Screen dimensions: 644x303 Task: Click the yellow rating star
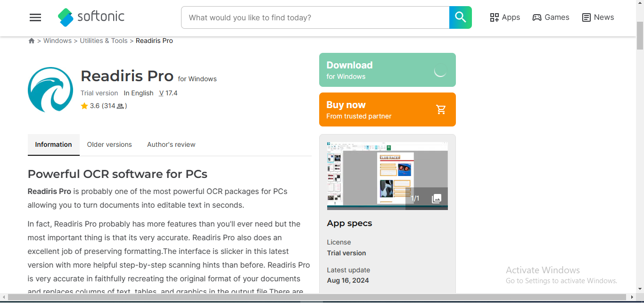pos(84,106)
